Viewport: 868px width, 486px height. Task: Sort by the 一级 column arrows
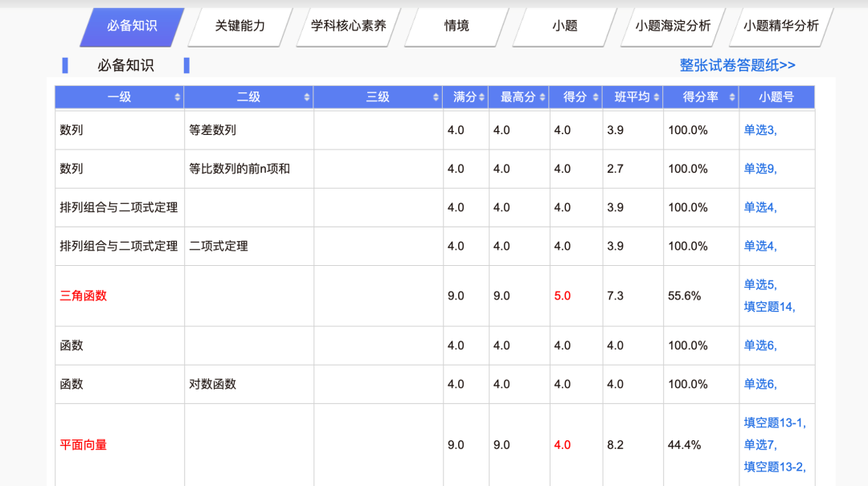point(177,97)
